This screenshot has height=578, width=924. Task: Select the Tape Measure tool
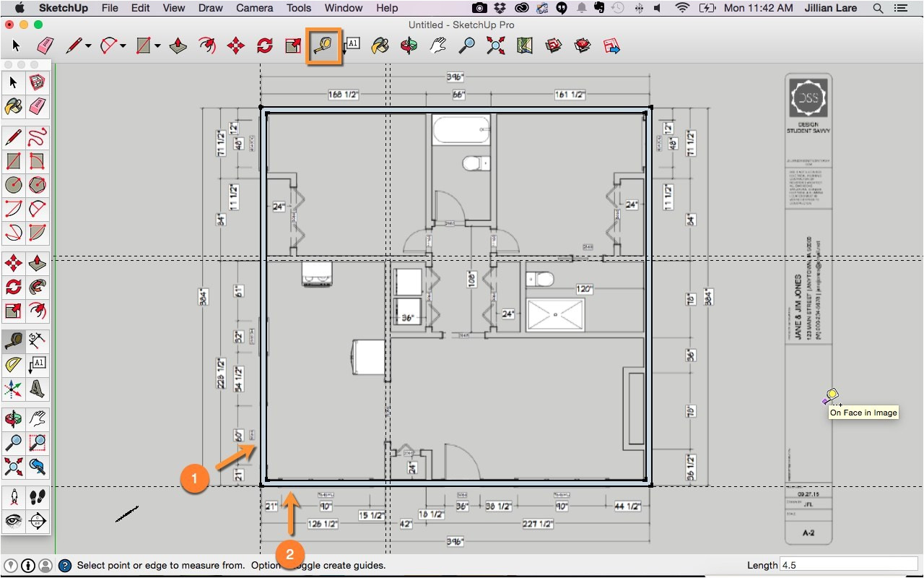click(323, 45)
